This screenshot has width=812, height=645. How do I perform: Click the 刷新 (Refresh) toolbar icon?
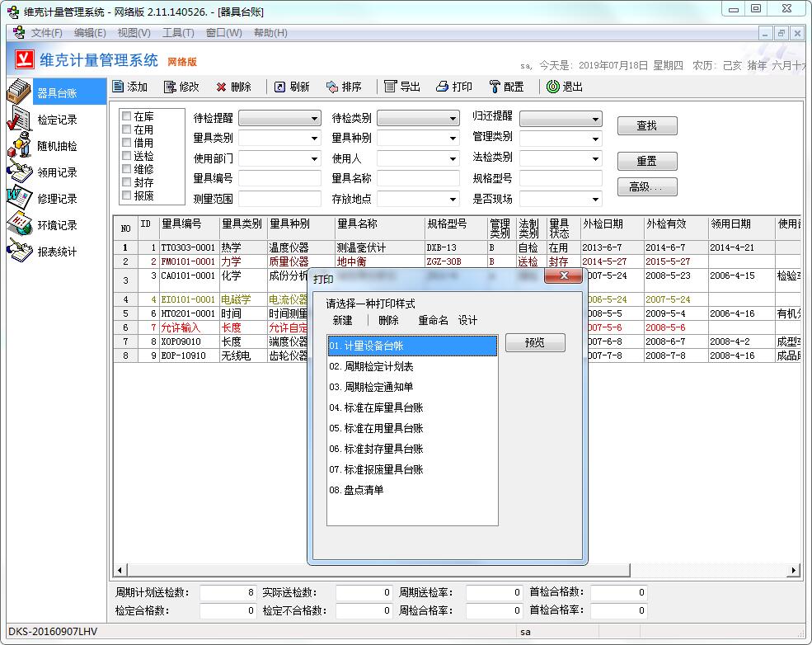click(x=279, y=87)
